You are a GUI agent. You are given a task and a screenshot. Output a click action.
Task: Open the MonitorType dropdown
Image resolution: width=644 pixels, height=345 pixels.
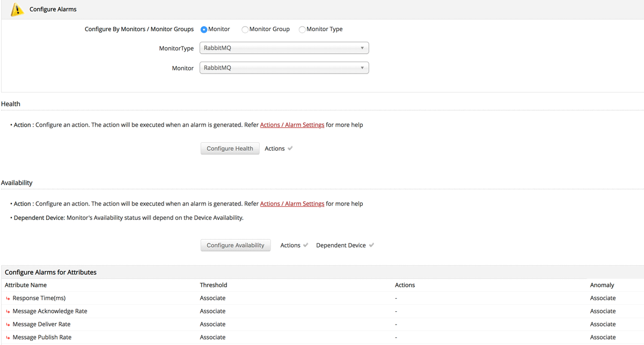284,48
